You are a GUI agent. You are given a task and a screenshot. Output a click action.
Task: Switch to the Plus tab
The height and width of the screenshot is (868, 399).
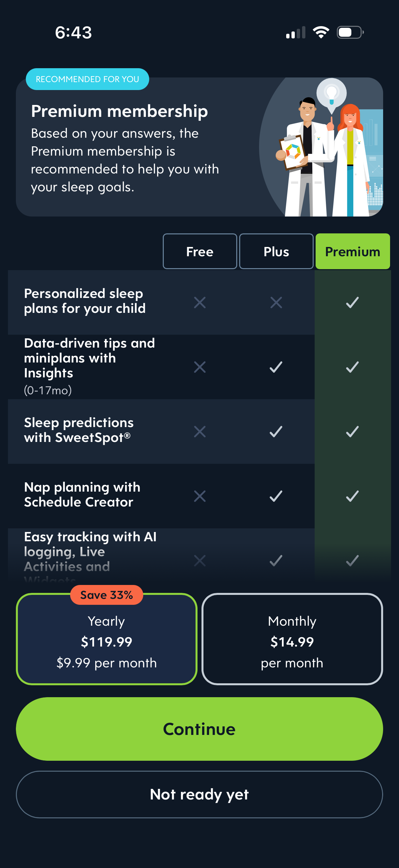click(276, 251)
